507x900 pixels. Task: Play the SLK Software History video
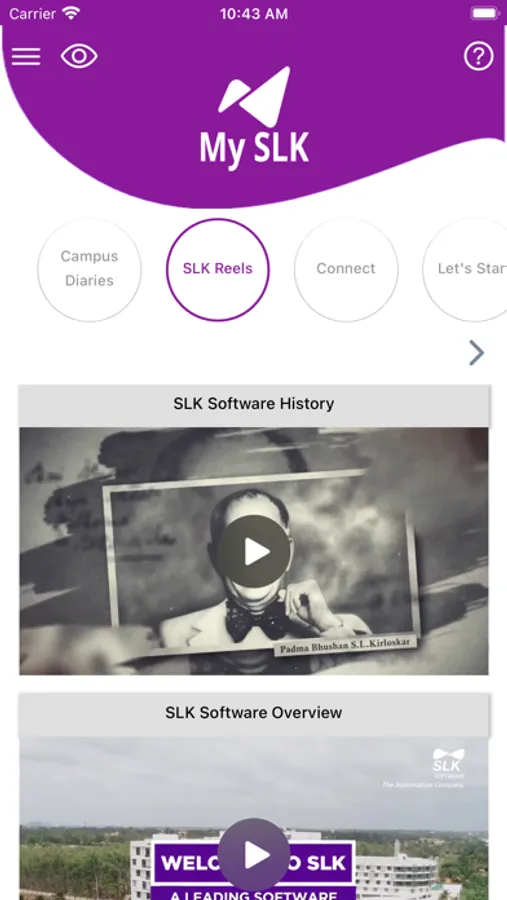click(254, 551)
